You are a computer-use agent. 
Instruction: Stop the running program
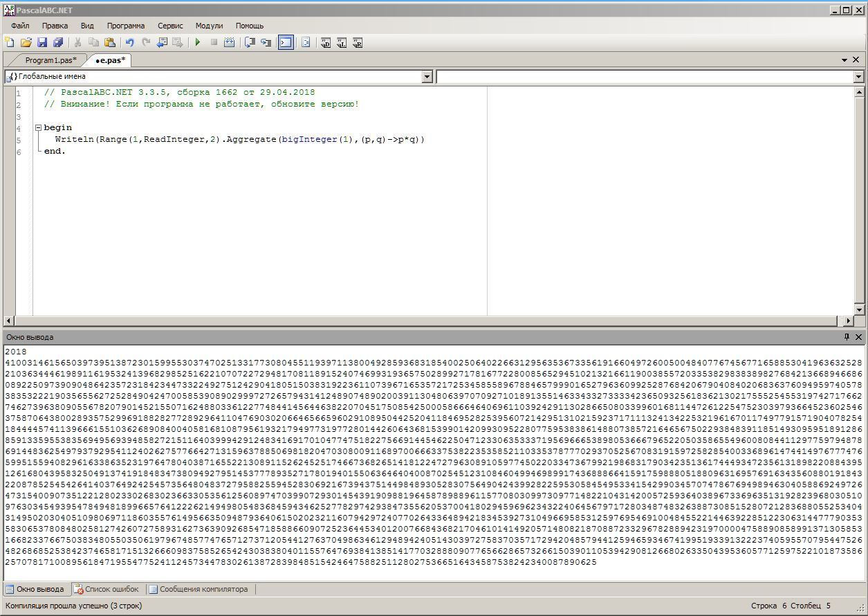click(x=214, y=43)
